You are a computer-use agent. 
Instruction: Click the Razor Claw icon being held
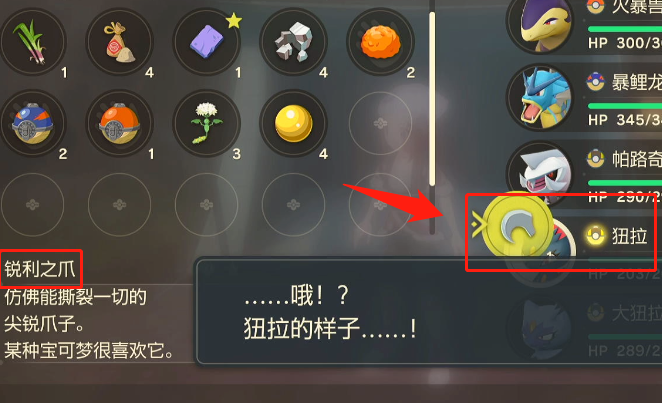[517, 227]
